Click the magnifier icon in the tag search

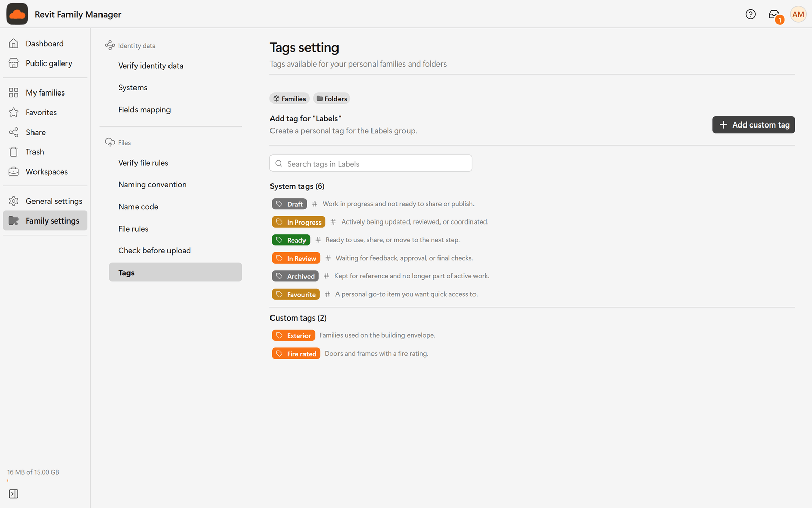click(279, 164)
